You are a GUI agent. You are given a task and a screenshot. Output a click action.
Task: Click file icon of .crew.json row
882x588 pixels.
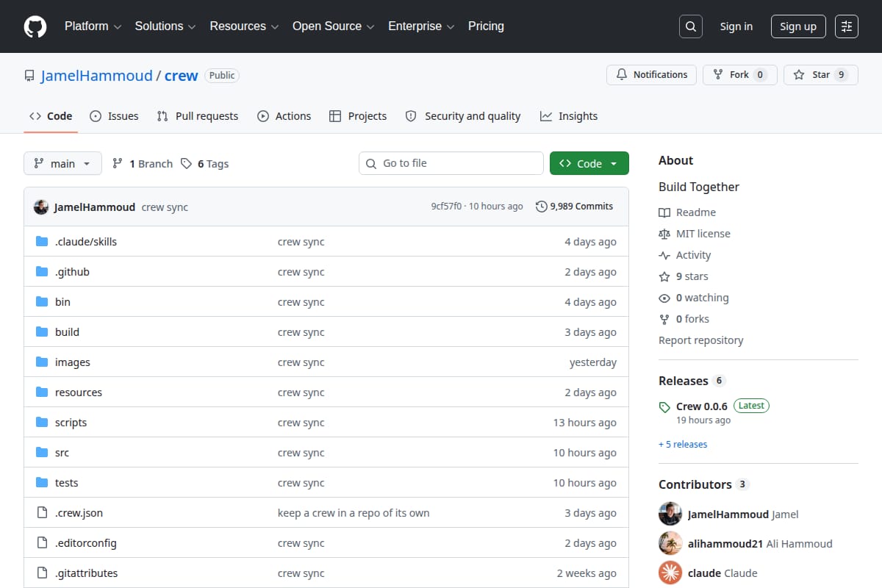pyautogui.click(x=42, y=513)
